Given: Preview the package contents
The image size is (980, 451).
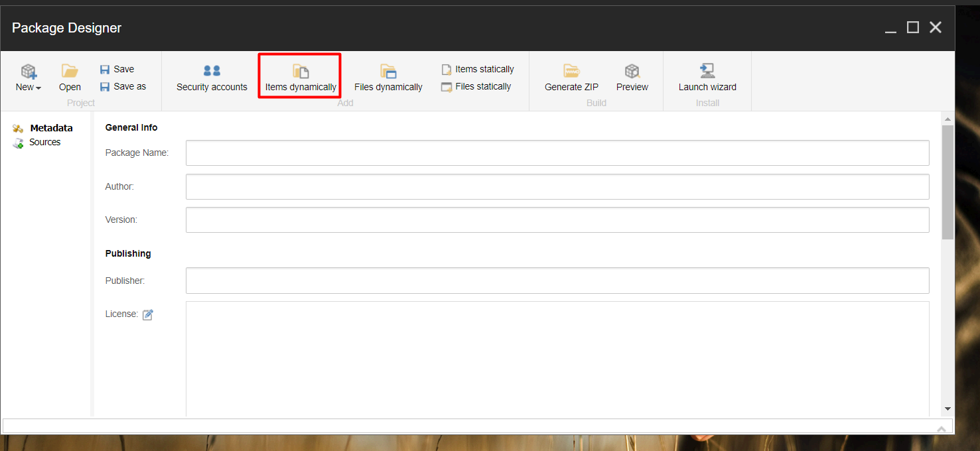Looking at the screenshot, I should [x=632, y=78].
